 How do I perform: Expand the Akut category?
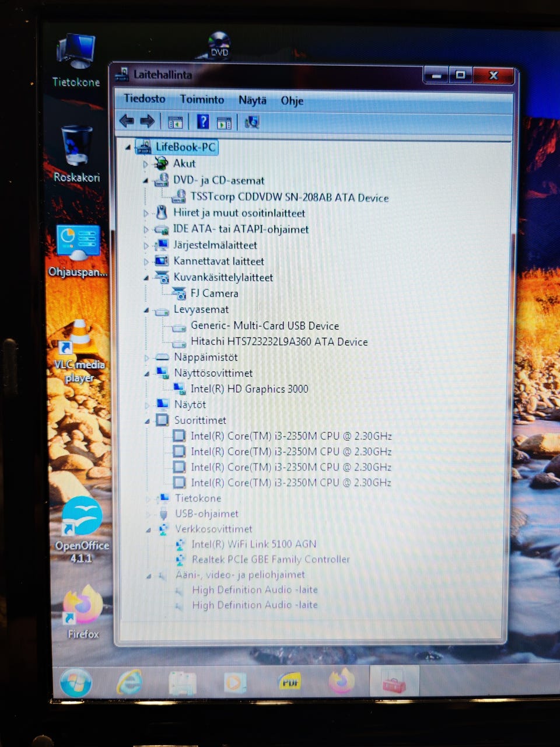(x=146, y=165)
